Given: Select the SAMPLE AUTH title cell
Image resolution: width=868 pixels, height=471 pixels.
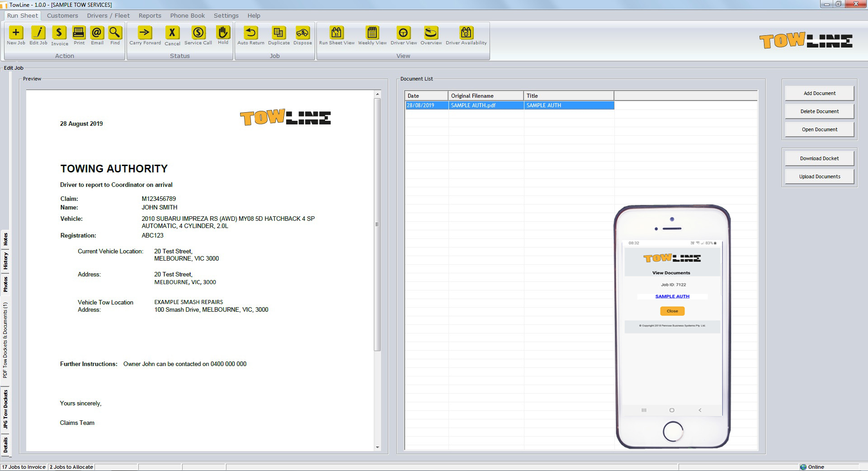Looking at the screenshot, I should [x=569, y=105].
